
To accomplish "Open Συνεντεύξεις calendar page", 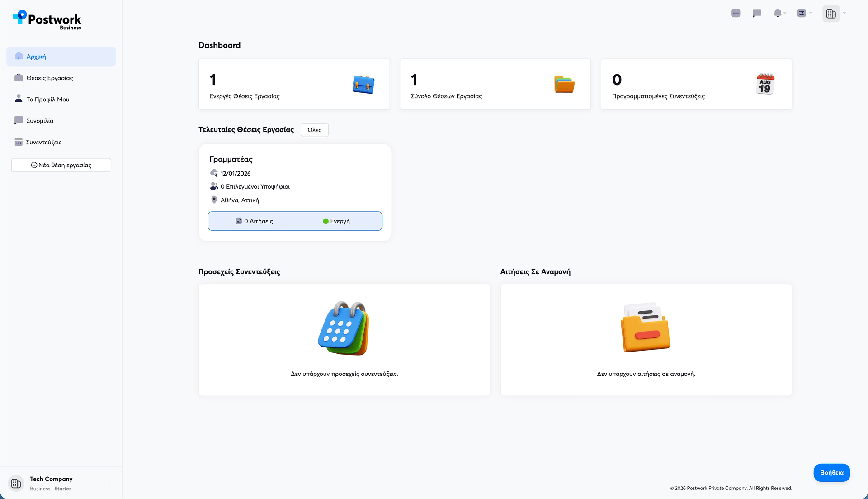I will [43, 142].
